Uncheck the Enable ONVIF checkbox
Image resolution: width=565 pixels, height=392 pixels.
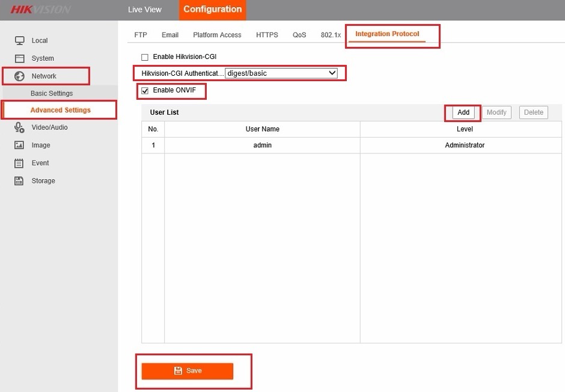point(144,91)
